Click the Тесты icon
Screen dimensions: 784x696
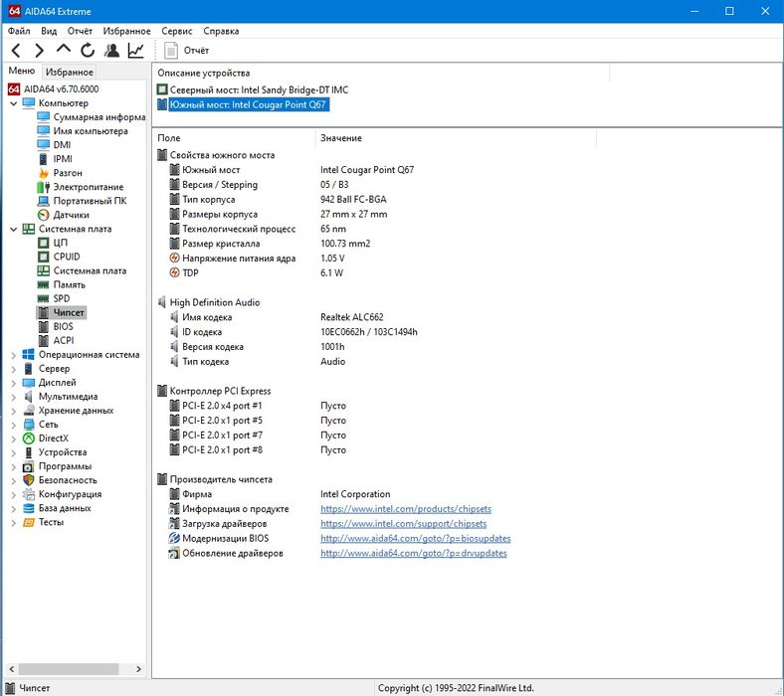click(x=29, y=522)
